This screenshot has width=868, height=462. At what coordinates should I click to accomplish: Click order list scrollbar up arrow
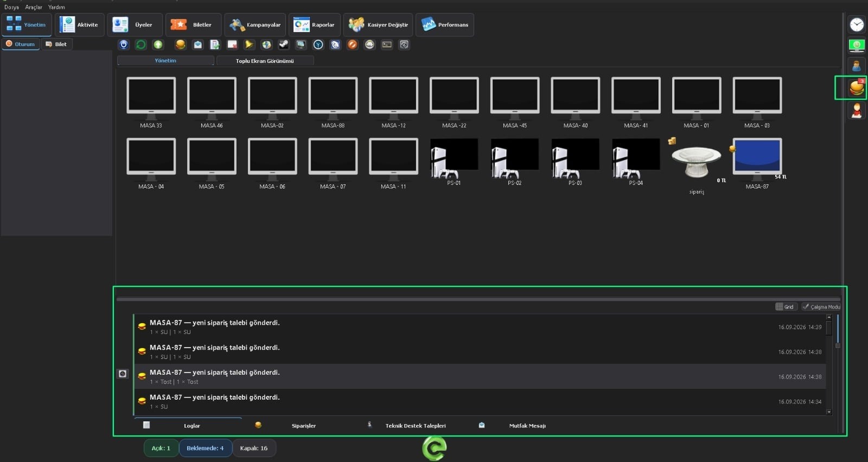tap(829, 317)
